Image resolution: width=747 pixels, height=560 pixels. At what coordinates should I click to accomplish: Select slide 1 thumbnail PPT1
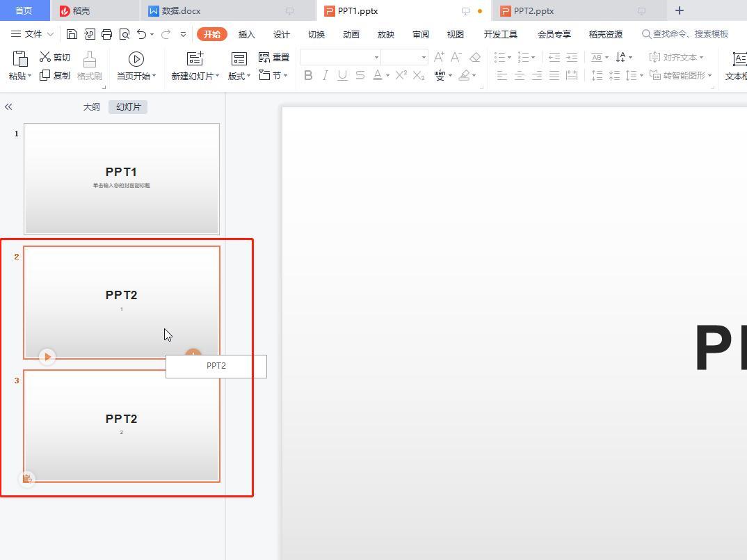tap(122, 179)
